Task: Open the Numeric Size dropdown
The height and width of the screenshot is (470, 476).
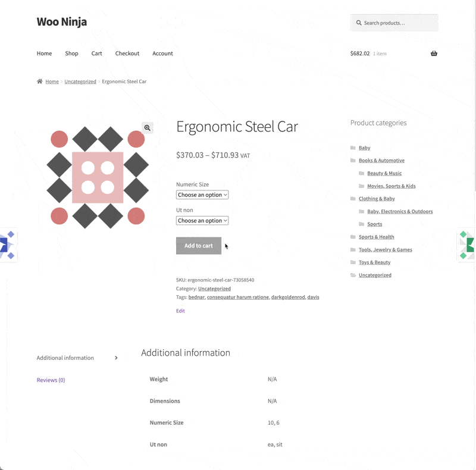Action: (x=202, y=195)
